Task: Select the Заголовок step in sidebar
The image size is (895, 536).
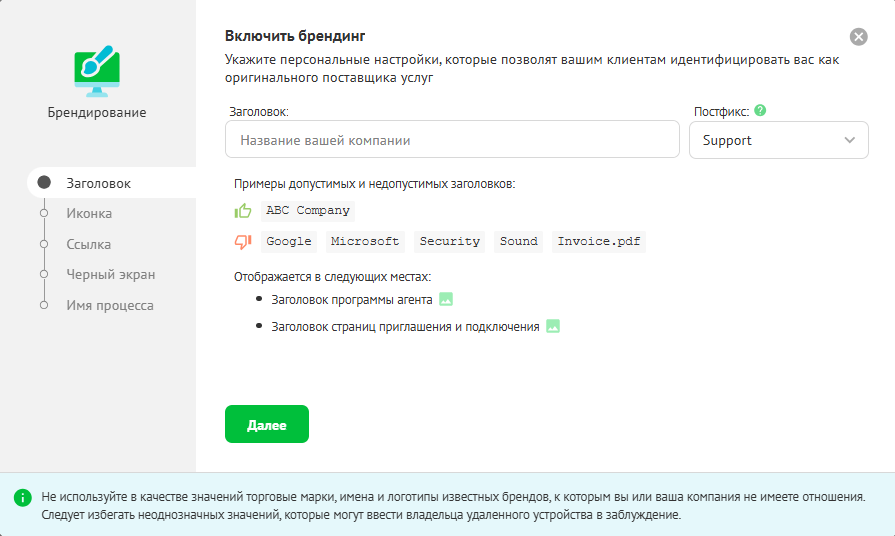Action: tap(98, 183)
